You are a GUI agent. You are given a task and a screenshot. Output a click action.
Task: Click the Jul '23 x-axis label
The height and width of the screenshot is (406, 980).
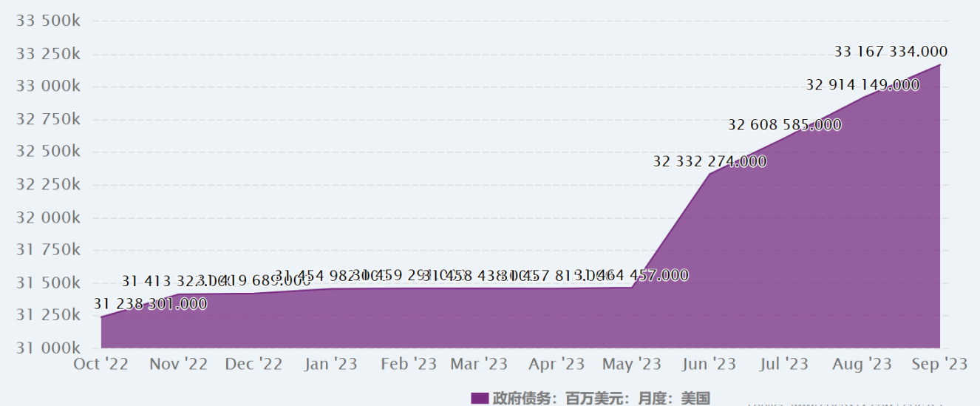click(784, 364)
